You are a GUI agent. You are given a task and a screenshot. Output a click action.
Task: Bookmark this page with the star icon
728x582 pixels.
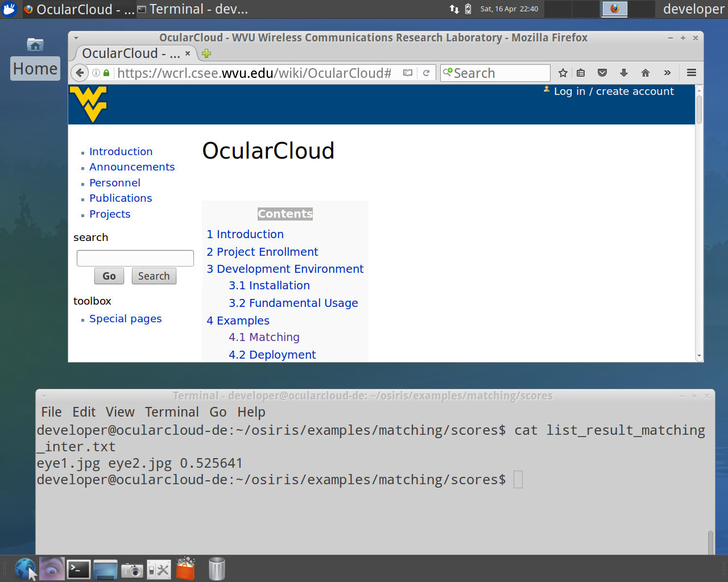(563, 73)
